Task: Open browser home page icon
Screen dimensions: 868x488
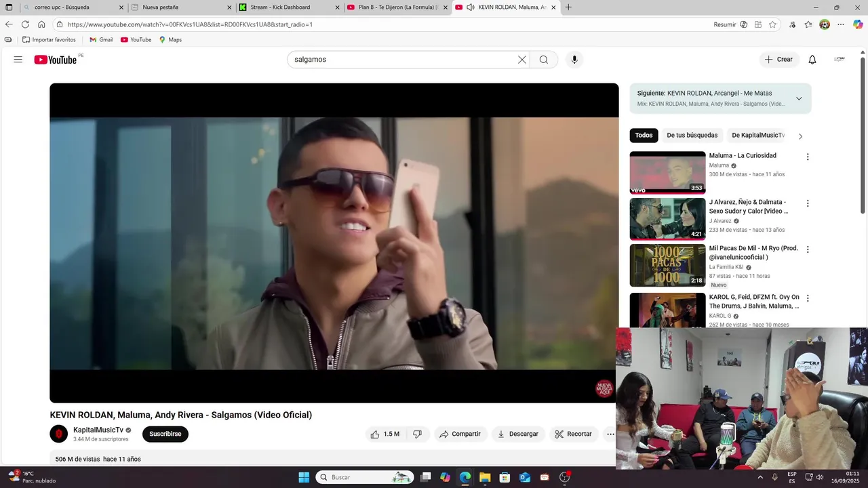Action: click(41, 24)
